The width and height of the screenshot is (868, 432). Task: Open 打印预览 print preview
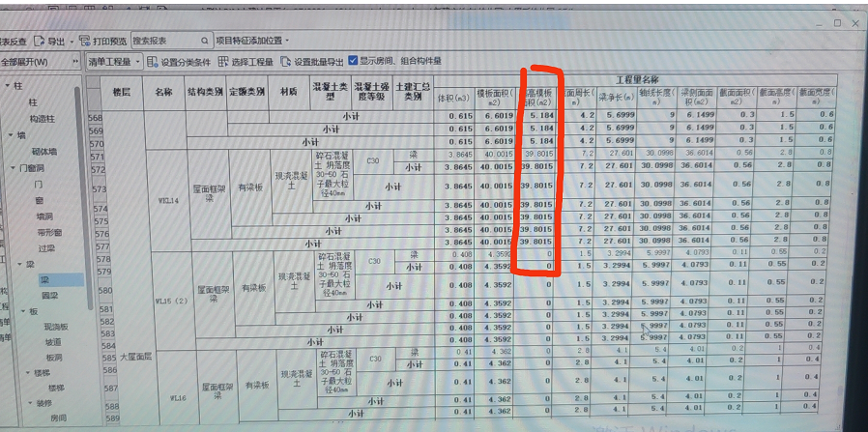103,41
